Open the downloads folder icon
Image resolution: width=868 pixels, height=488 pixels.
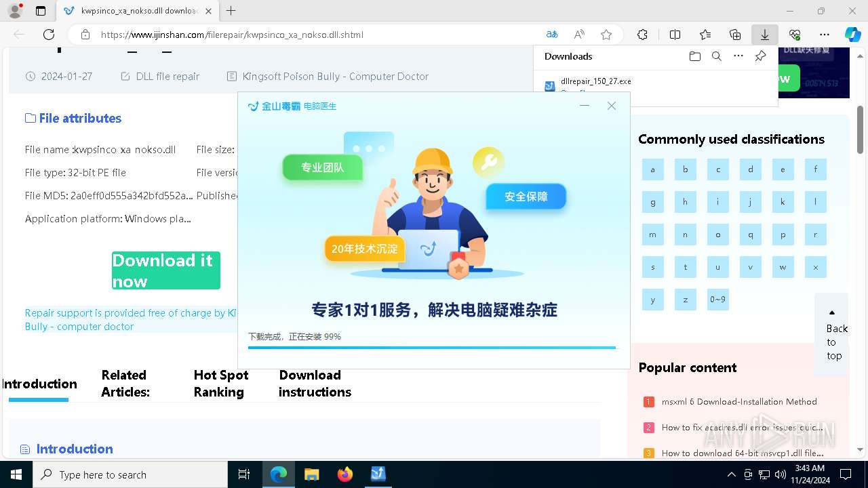[x=695, y=56]
